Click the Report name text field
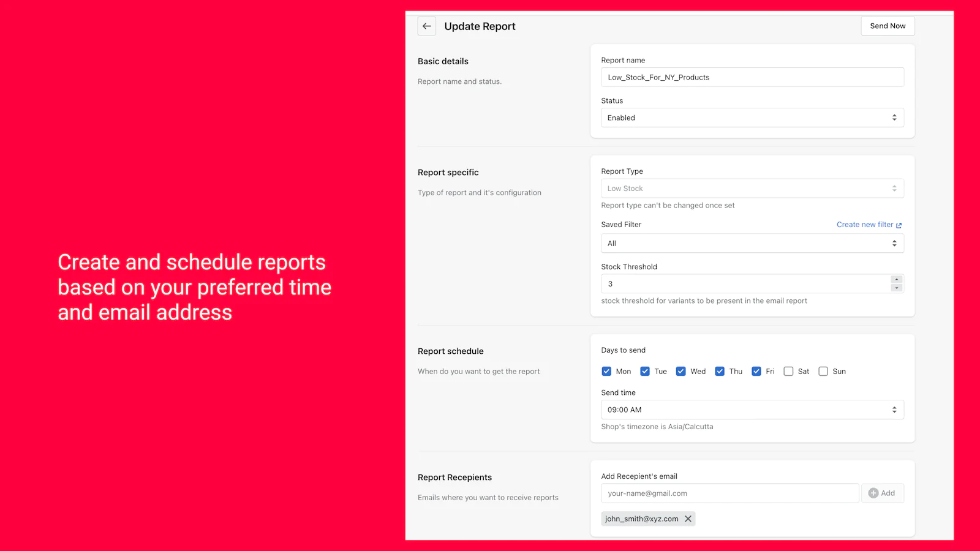 point(752,77)
